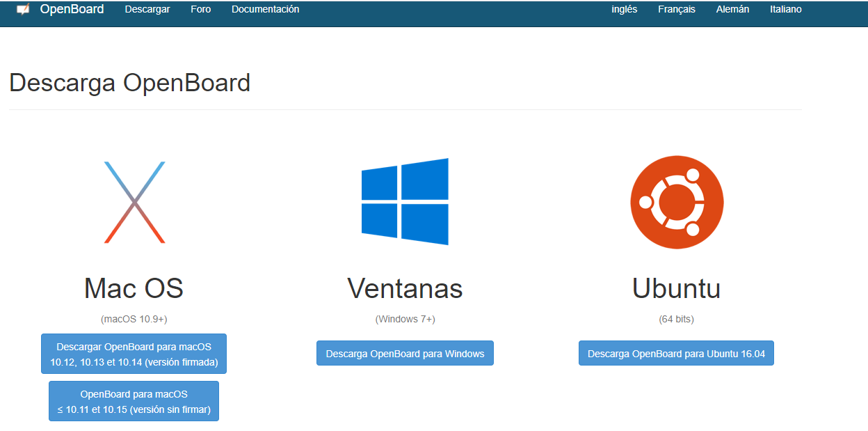The width and height of the screenshot is (868, 431).
Task: Switch language to Italiano
Action: pyautogui.click(x=786, y=10)
